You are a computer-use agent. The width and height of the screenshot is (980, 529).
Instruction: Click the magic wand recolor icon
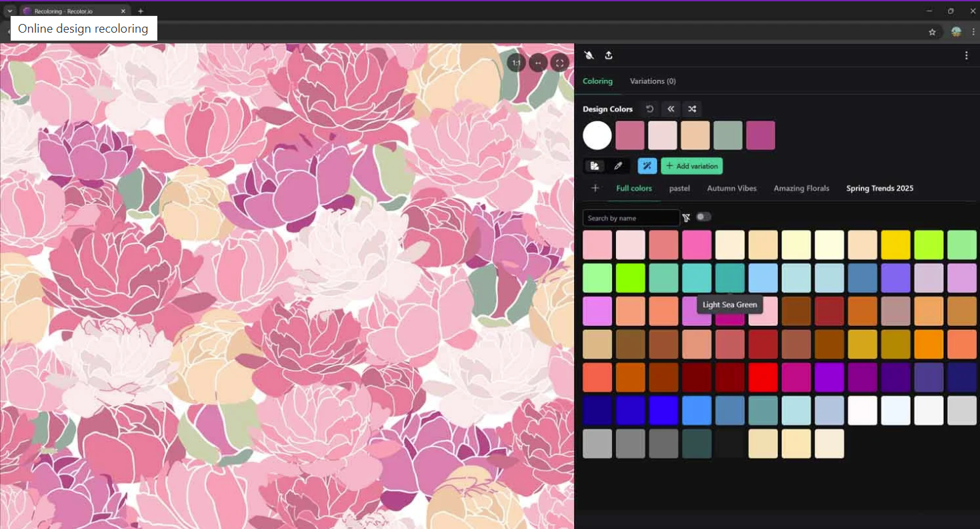(x=646, y=166)
